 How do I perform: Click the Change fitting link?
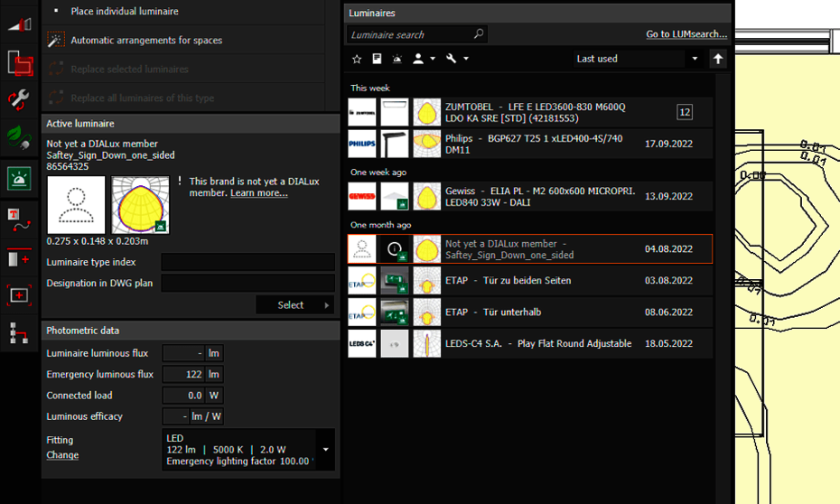pos(62,455)
